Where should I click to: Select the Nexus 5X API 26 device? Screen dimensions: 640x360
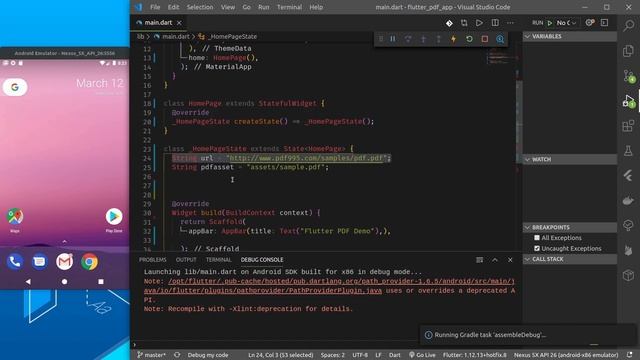[x=566, y=355]
